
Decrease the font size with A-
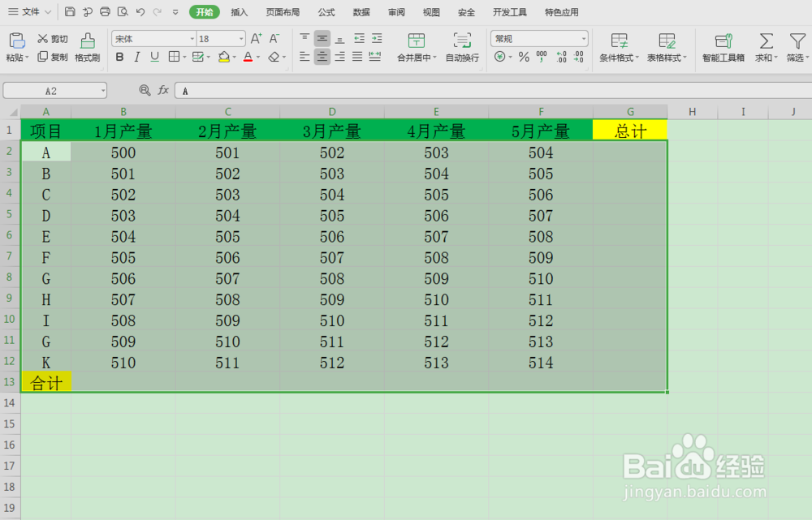(x=274, y=39)
